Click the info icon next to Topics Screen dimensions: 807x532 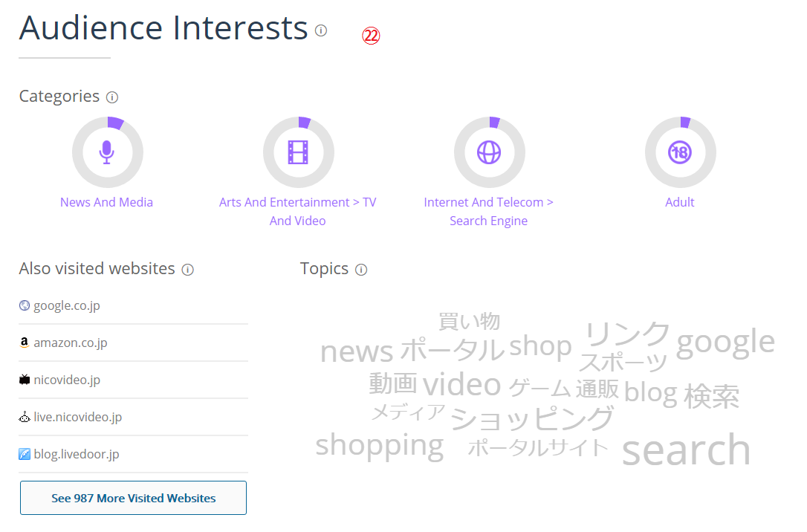(361, 270)
